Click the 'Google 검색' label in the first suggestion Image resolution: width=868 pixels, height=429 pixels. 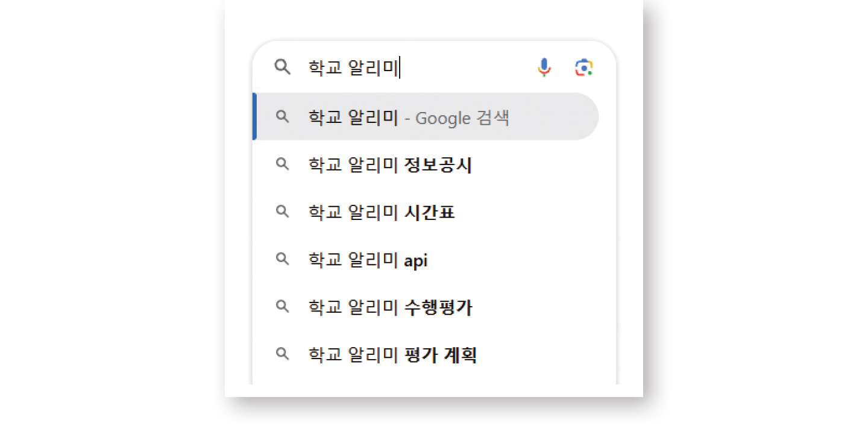[x=462, y=117]
